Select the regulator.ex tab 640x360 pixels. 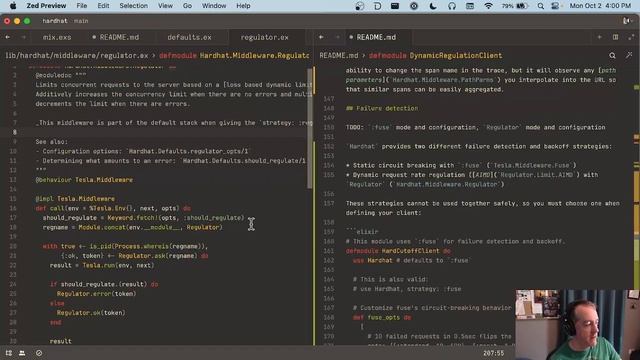pos(264,37)
